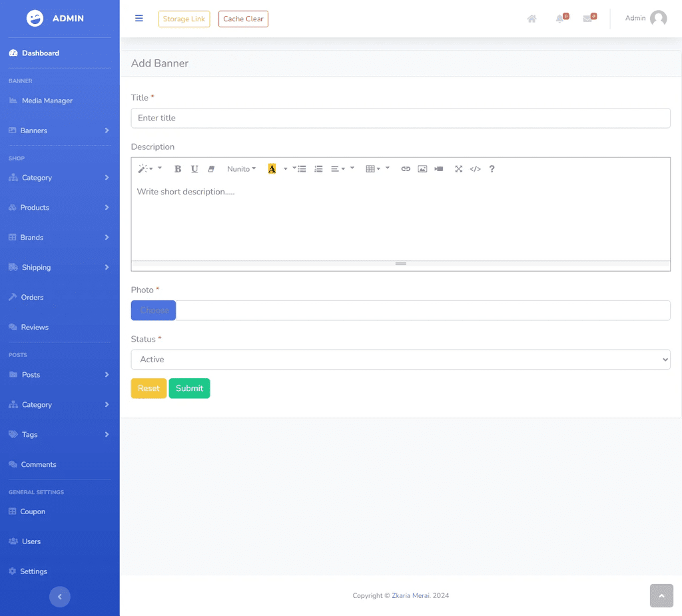Collapse sidebar with round chevron button
Screen dimensions: 682x616
[59, 597]
